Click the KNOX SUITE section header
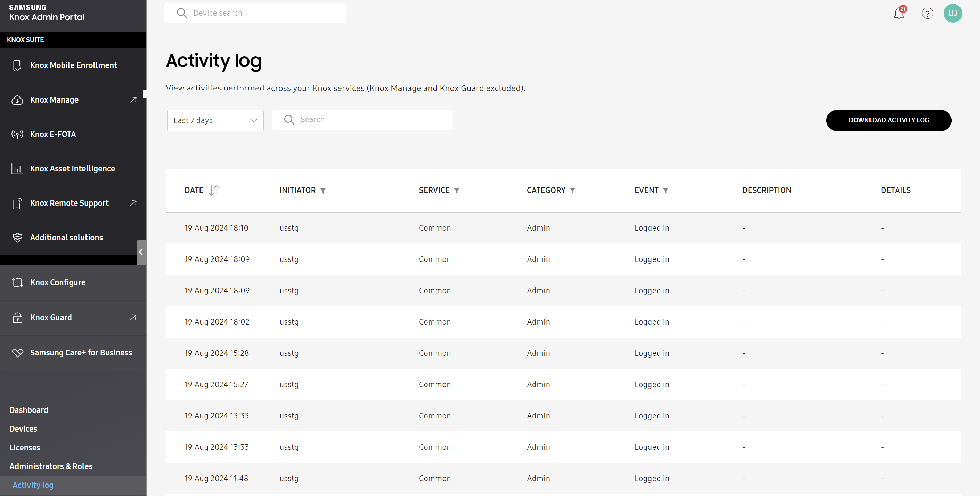Screen dimensions: 980x496 (x=73, y=40)
